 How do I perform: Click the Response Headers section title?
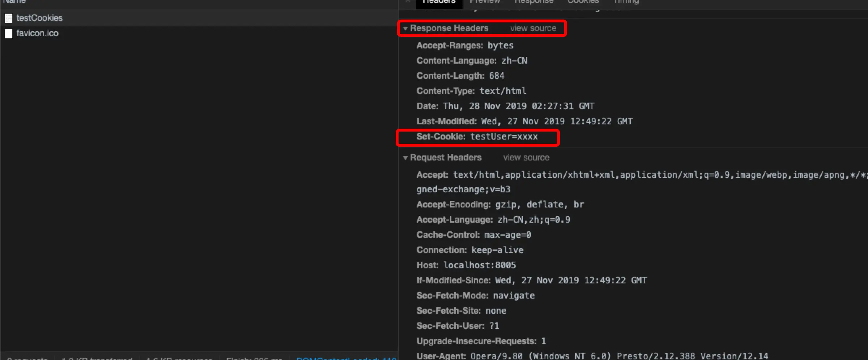point(449,28)
